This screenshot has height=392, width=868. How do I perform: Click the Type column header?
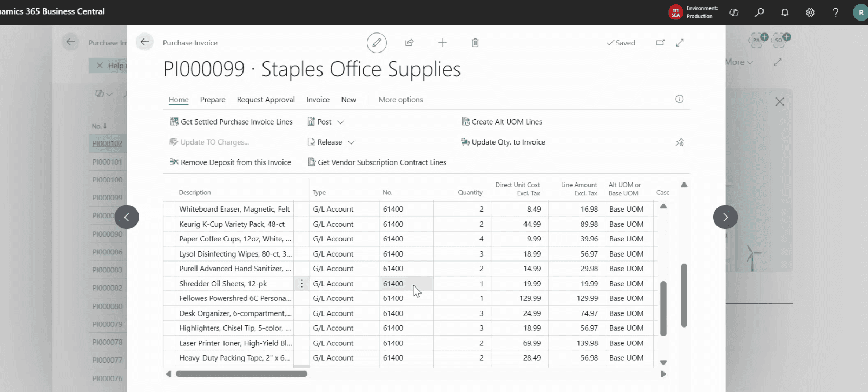319,192
